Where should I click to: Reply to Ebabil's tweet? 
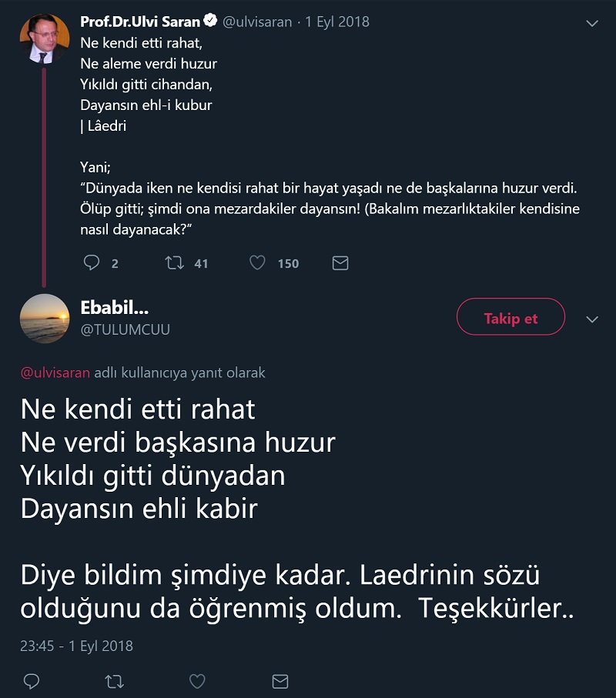point(32,681)
